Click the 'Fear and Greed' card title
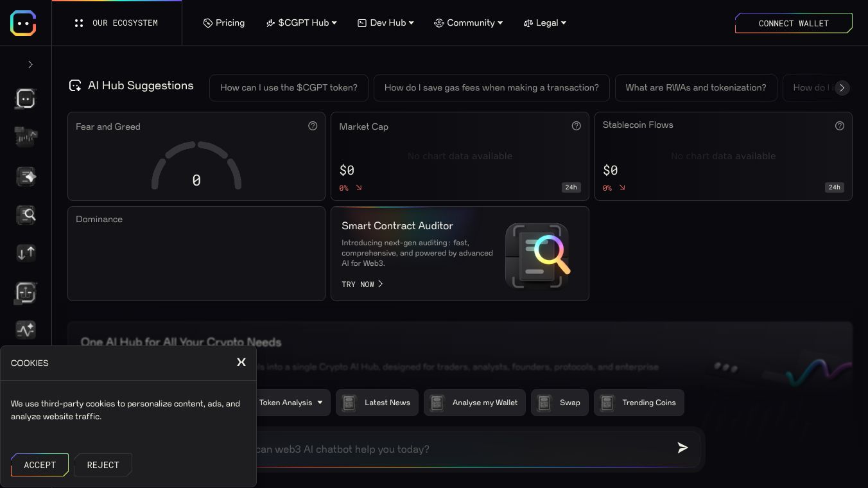 coord(108,126)
